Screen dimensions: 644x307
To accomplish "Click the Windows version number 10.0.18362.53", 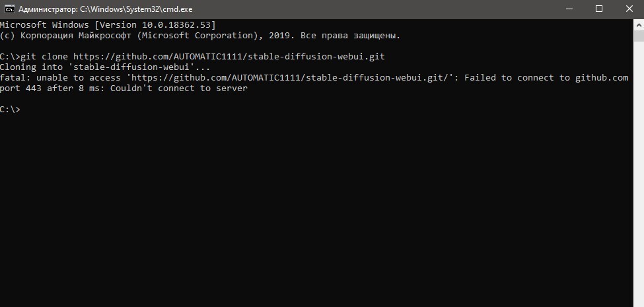I will pos(178,25).
